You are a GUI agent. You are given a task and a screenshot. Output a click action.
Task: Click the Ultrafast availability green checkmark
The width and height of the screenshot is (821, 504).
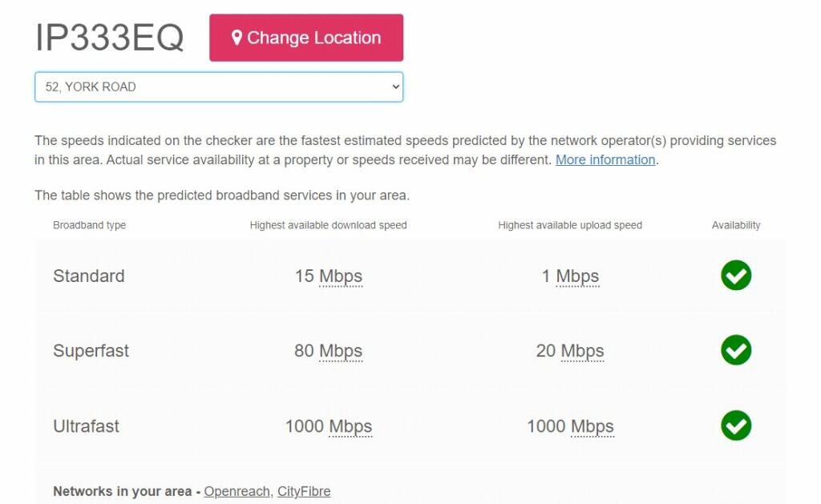coord(735,425)
